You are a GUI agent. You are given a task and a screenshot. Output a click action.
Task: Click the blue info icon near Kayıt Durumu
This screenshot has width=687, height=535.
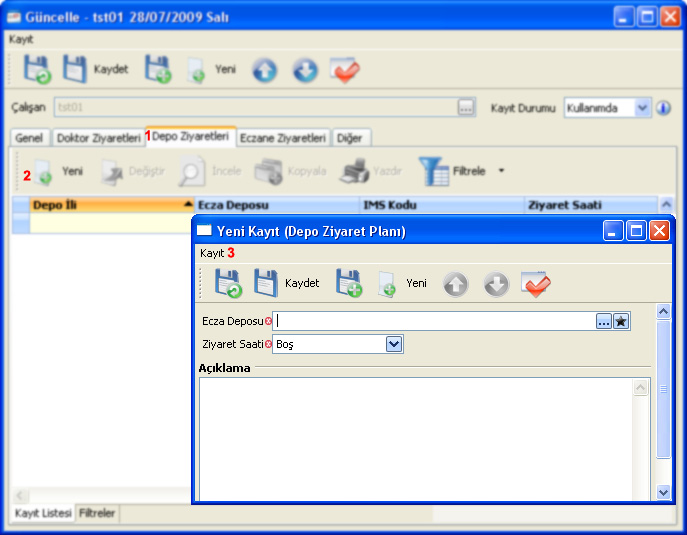point(663,108)
